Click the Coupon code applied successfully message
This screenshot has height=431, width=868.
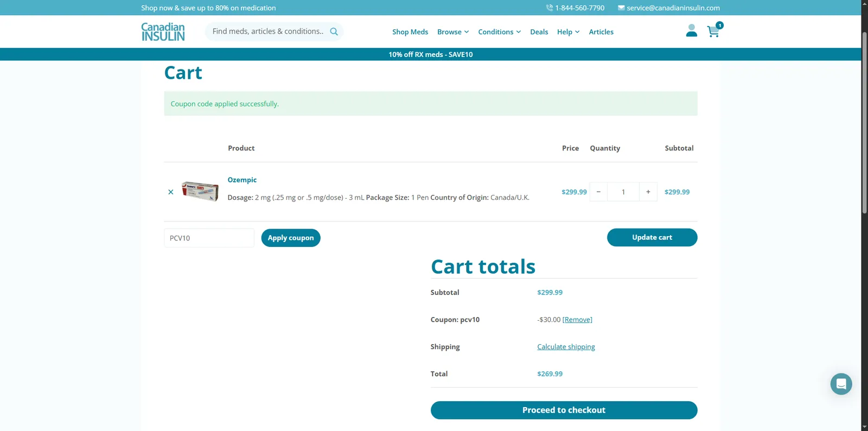225,104
